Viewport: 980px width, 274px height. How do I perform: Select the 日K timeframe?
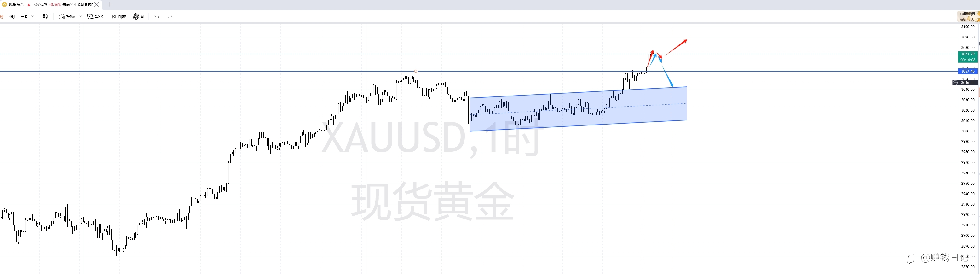(24, 17)
